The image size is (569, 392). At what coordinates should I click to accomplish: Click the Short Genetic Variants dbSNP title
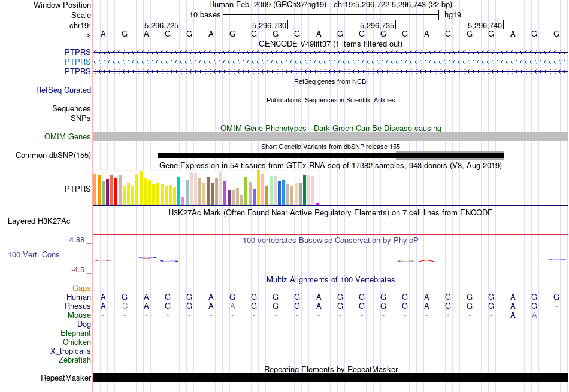coord(330,147)
